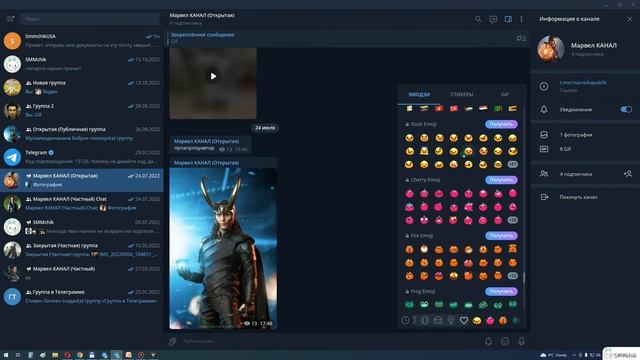Click the weather cloud tray icon

click(543, 355)
